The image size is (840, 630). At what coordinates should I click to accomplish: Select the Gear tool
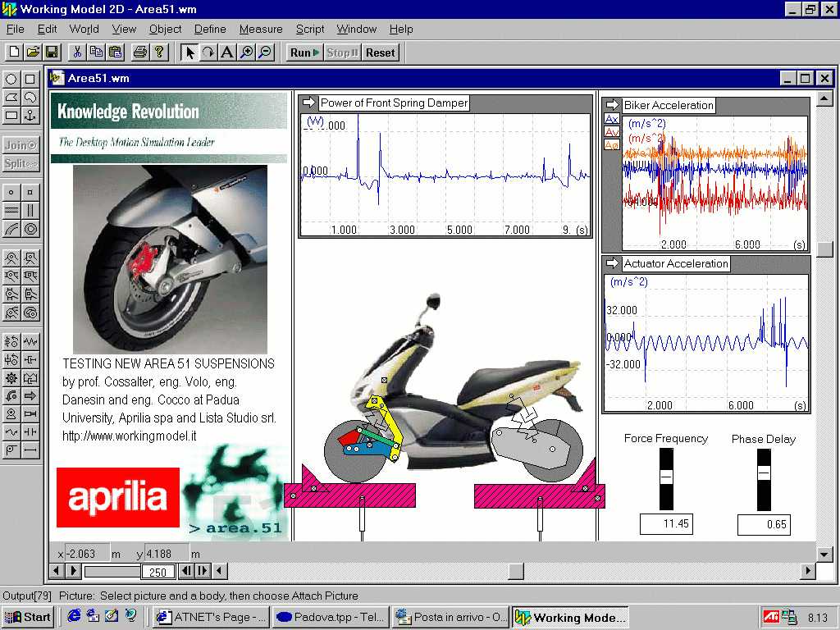[x=11, y=377]
